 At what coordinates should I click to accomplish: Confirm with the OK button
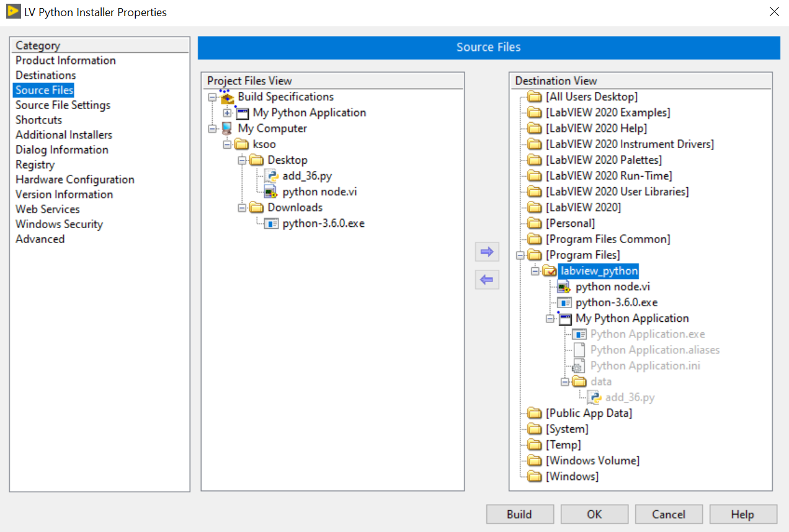coord(594,514)
